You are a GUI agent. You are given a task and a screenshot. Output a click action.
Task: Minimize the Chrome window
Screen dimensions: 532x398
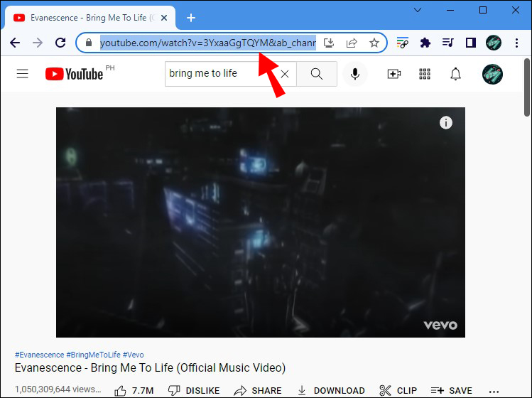click(x=450, y=10)
